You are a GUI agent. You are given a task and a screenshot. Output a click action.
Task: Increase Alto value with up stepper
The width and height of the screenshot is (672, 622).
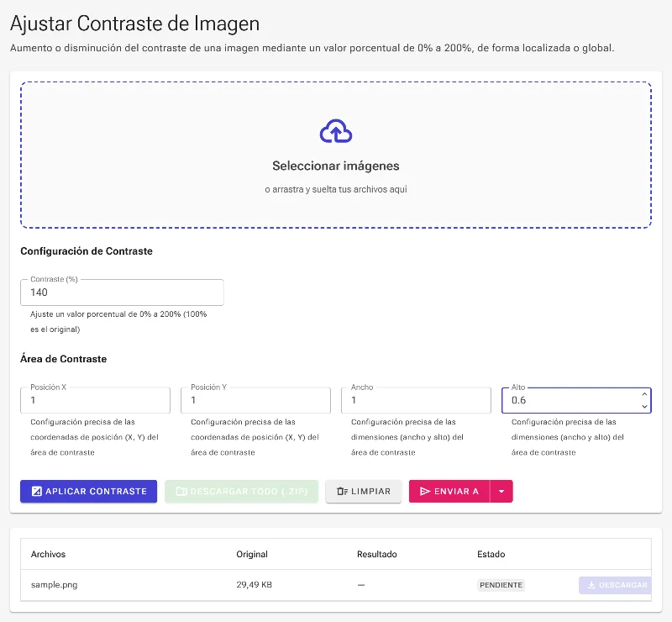click(x=644, y=394)
